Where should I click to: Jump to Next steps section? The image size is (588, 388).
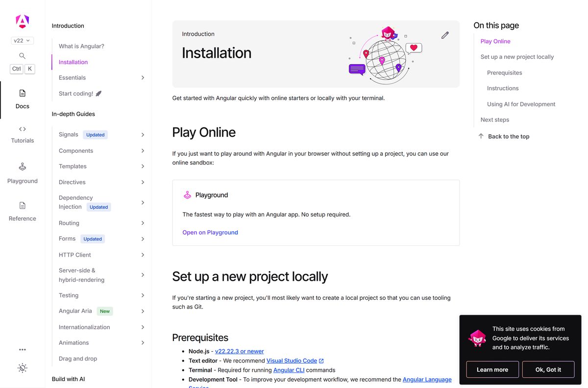[x=494, y=120]
